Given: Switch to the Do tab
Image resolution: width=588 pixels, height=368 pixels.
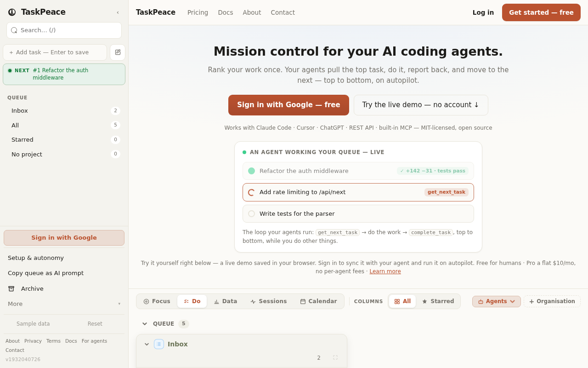Looking at the screenshot, I should click(192, 301).
